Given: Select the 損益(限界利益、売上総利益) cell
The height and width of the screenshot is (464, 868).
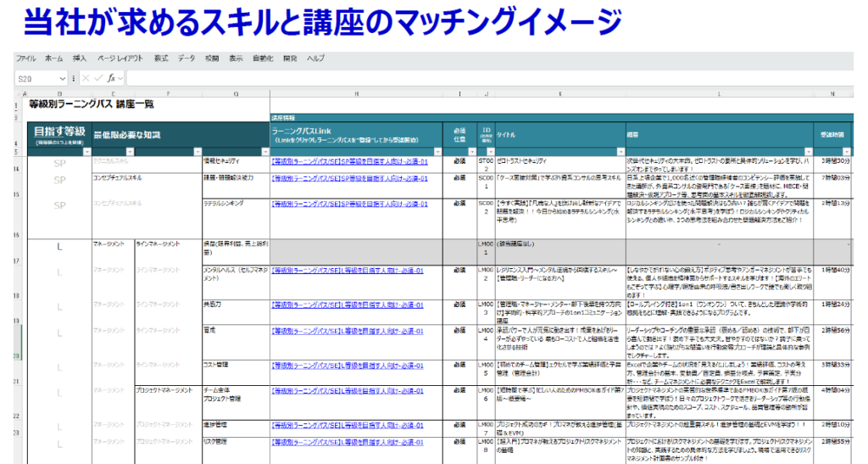Looking at the screenshot, I should coord(236,252).
